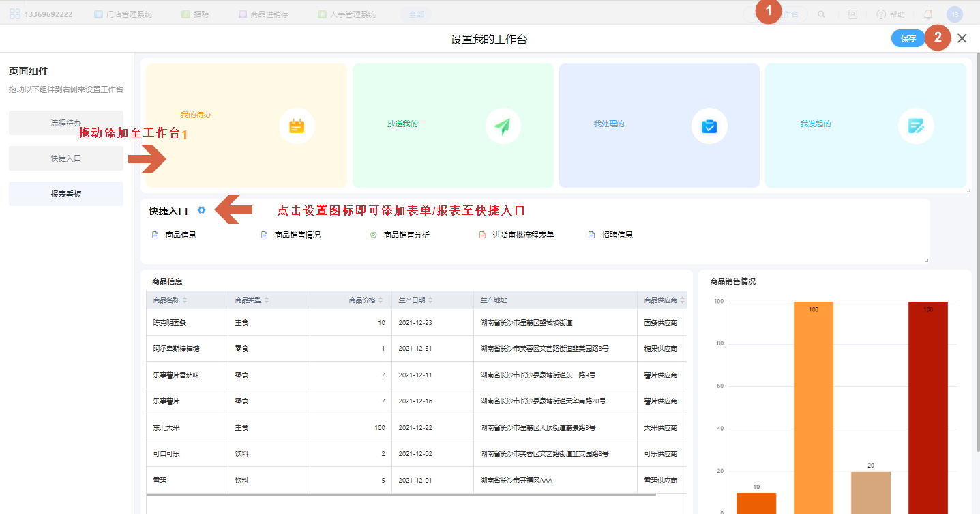980x514 pixels.
Task: Sort table by 商品名称 column
Action: (185, 300)
